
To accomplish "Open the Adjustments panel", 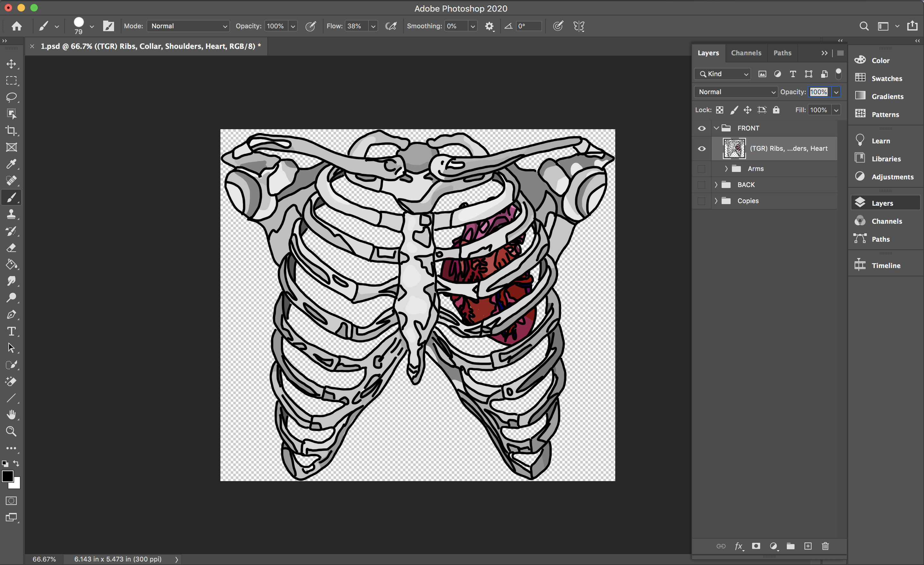I will [x=892, y=177].
